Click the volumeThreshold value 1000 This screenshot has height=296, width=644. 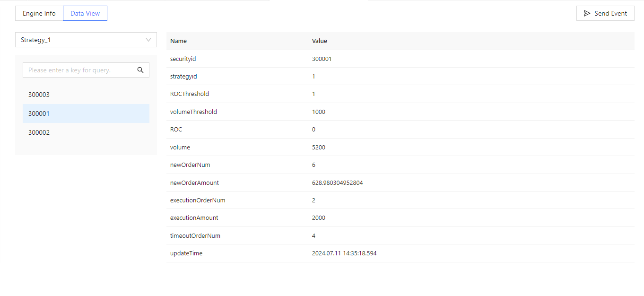(x=319, y=112)
